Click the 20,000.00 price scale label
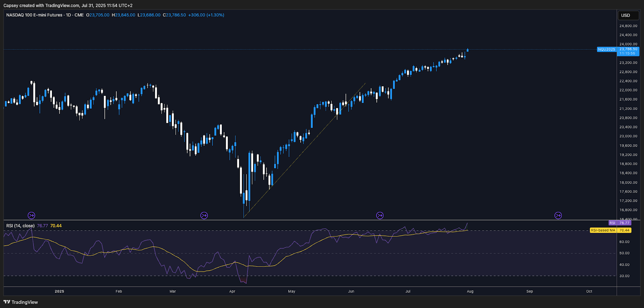Viewport: 644px width, 308px height. click(x=628, y=136)
